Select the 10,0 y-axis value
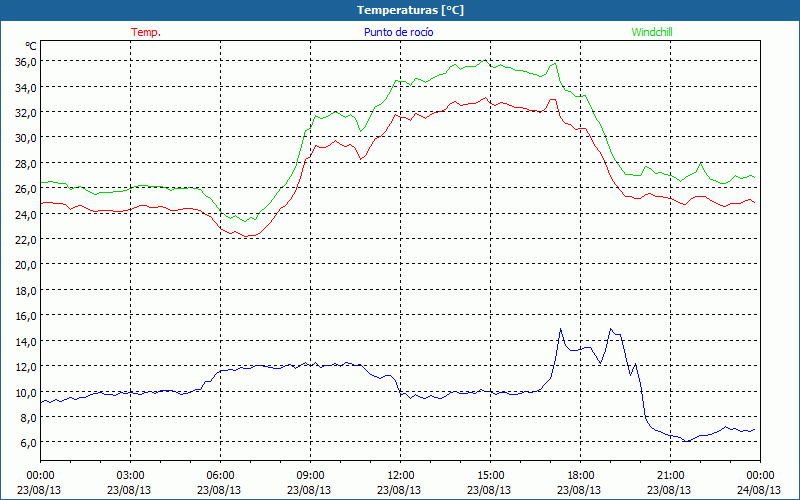 click(27, 392)
